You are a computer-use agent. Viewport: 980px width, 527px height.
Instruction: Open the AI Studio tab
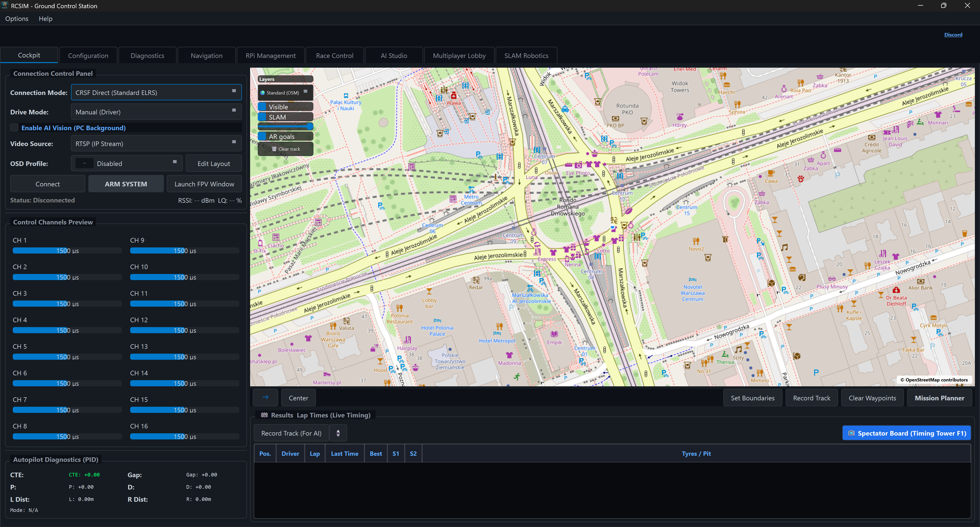pos(394,56)
